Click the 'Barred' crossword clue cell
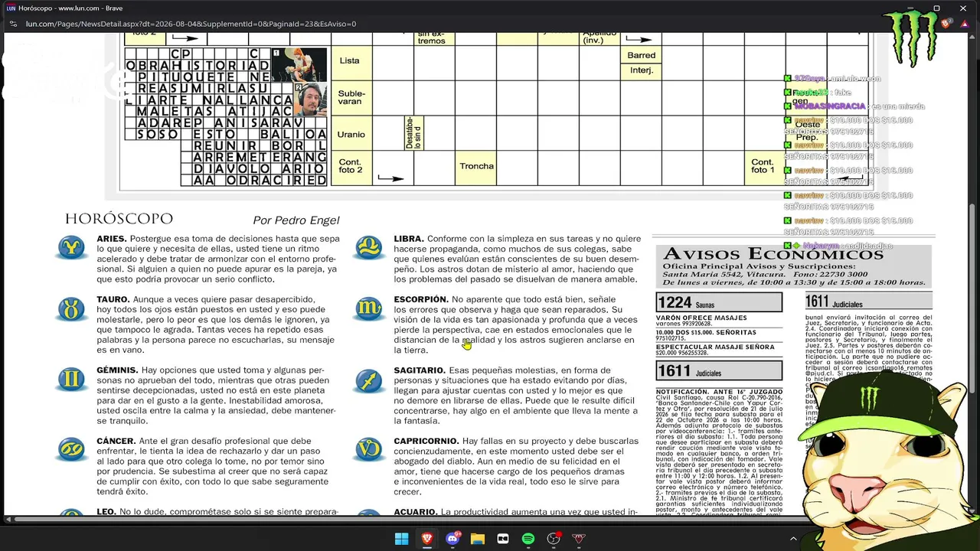Viewport: 980px width, 551px height. click(641, 55)
